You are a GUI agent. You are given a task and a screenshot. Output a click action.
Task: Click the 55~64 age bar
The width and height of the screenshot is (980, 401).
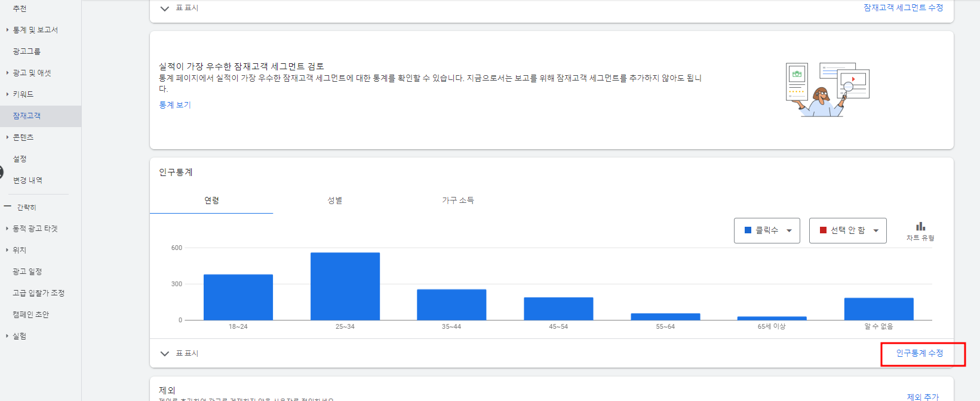point(665,317)
